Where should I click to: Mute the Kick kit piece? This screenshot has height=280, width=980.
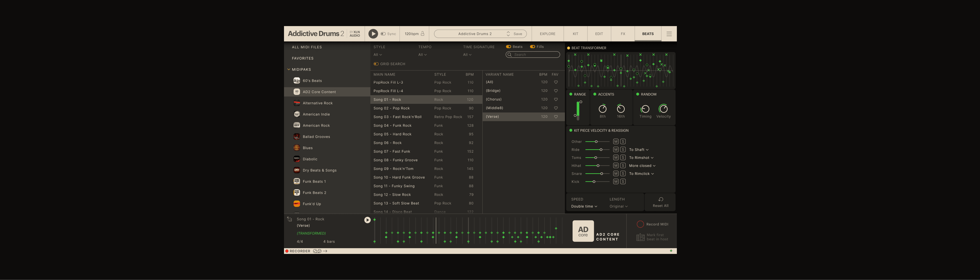[616, 182]
